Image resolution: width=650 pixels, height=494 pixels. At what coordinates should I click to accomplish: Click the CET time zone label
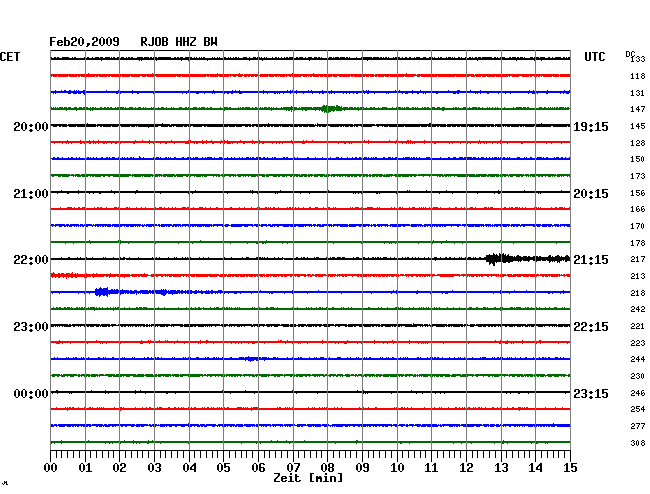coord(10,57)
